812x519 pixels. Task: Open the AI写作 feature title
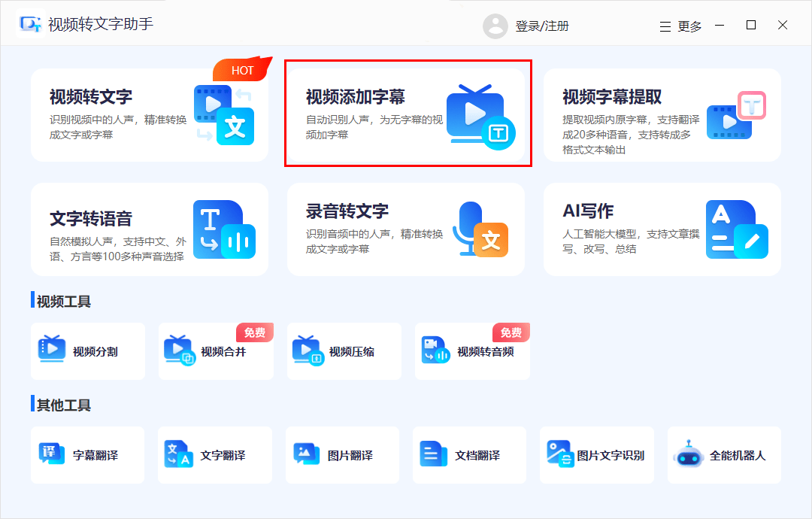588,211
